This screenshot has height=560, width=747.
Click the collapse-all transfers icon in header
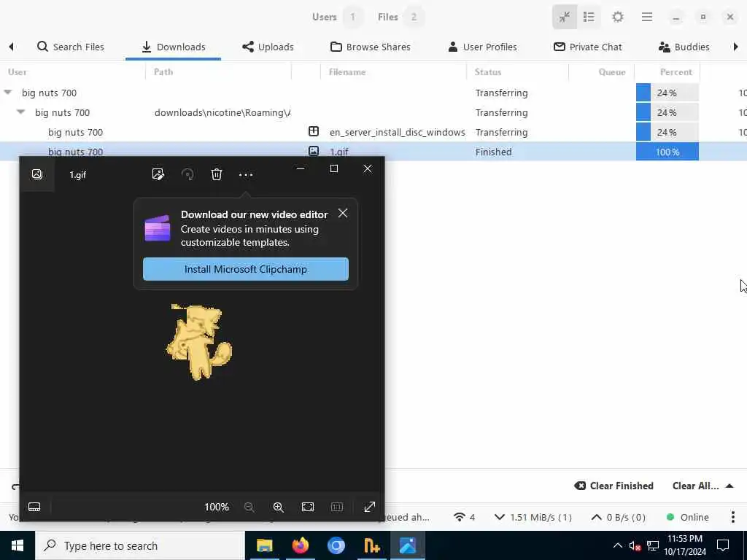(x=565, y=17)
